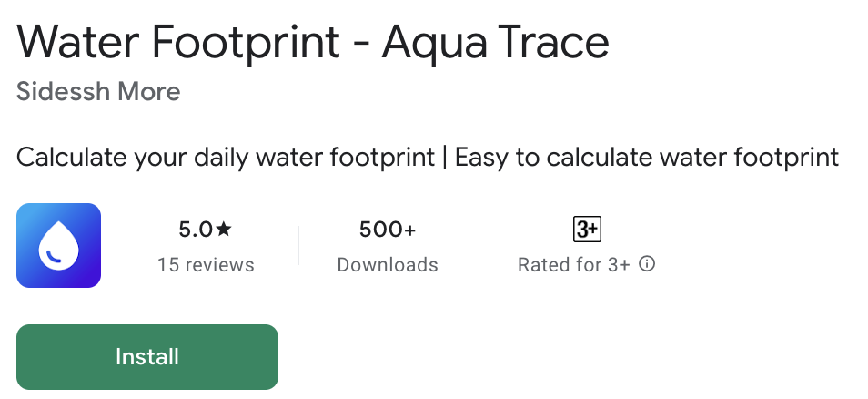Click the 500+ downloads count
The width and height of the screenshot is (868, 399).
[388, 230]
